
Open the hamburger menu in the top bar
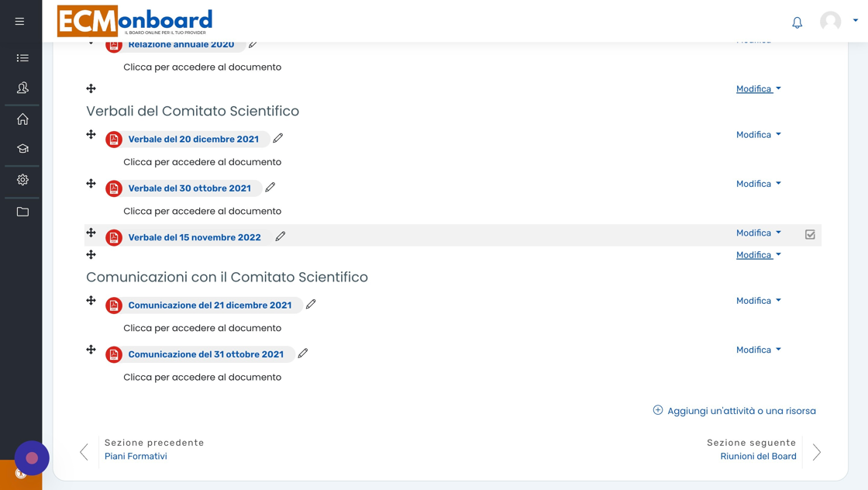(x=19, y=22)
